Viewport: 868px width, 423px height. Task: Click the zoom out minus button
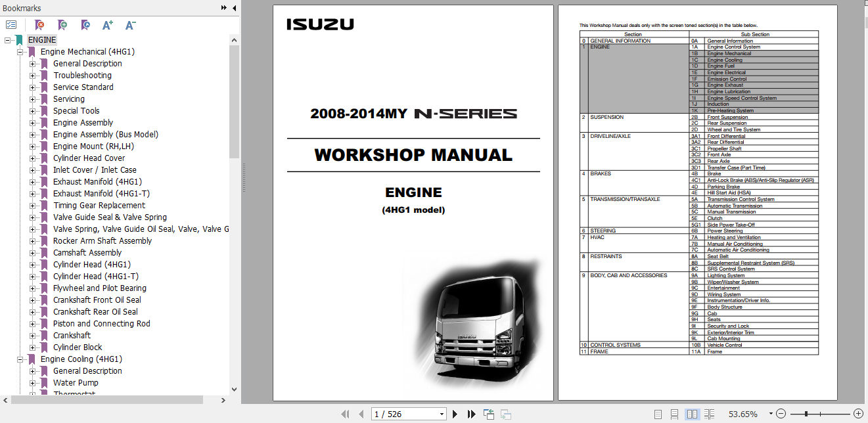point(781,414)
